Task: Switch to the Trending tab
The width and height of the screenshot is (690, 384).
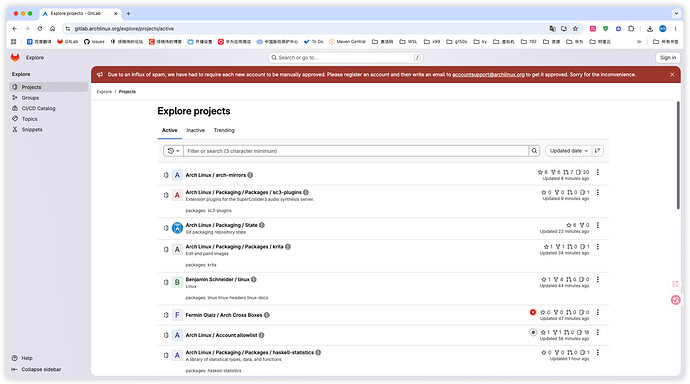Action: pyautogui.click(x=224, y=130)
